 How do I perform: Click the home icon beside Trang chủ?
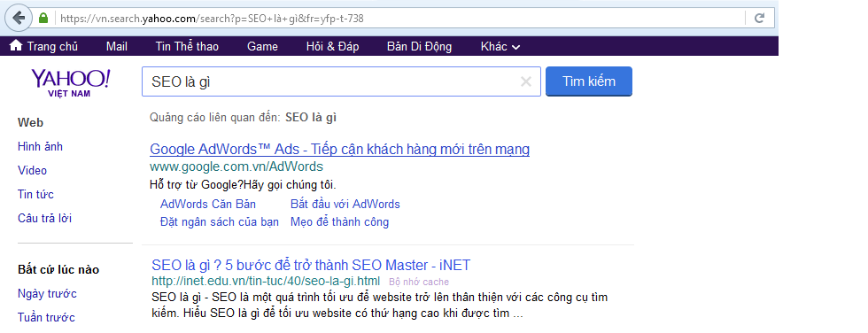16,46
